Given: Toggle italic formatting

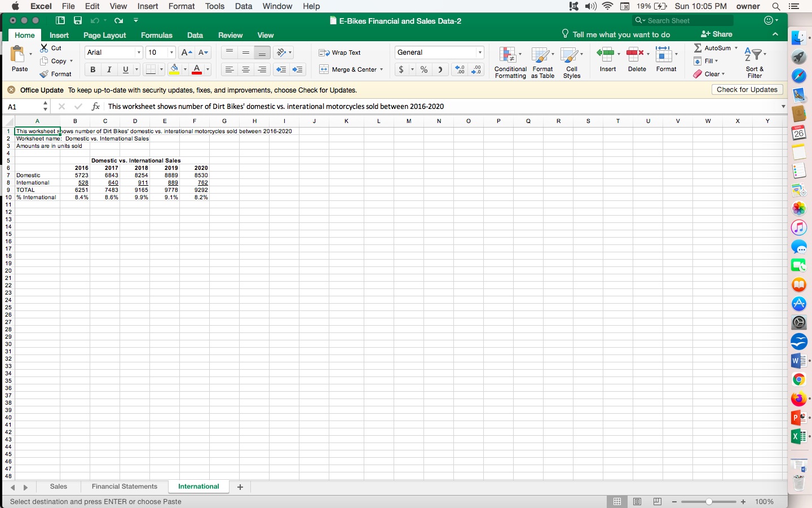Looking at the screenshot, I should click(x=108, y=69).
